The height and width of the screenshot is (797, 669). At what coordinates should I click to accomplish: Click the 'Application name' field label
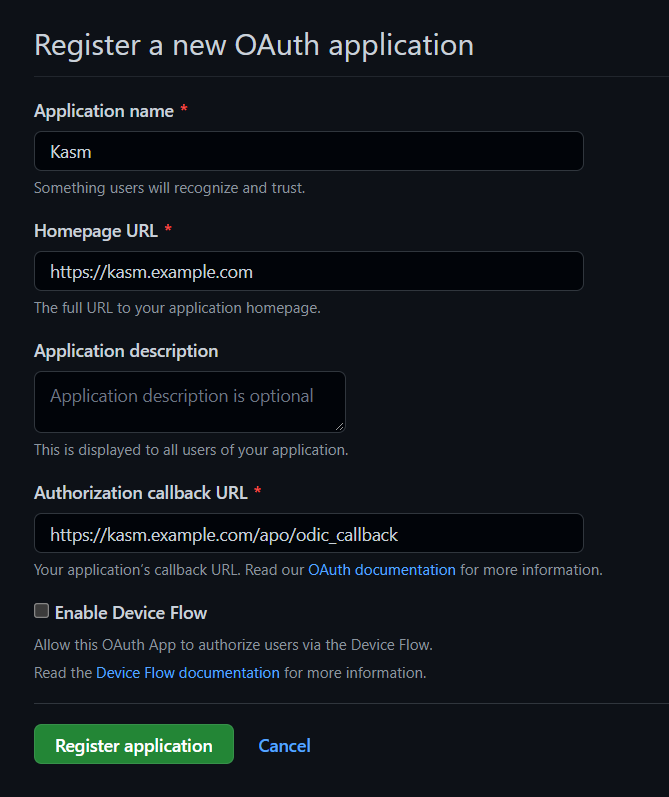click(104, 111)
